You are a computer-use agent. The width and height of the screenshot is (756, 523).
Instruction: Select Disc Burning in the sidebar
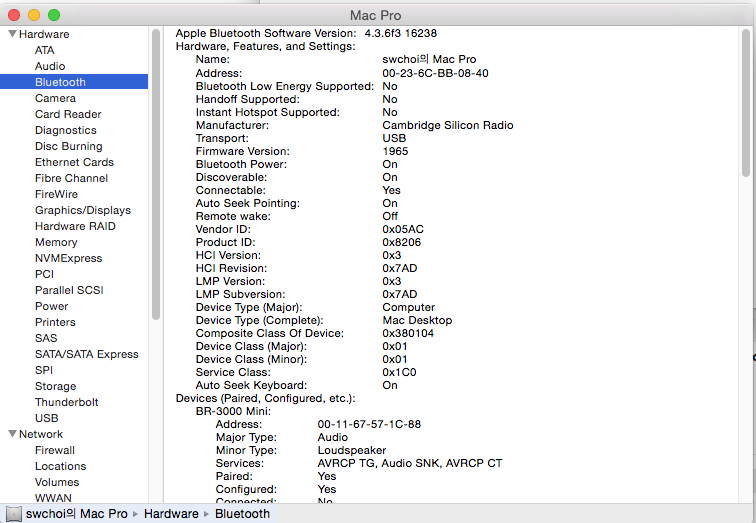68,146
